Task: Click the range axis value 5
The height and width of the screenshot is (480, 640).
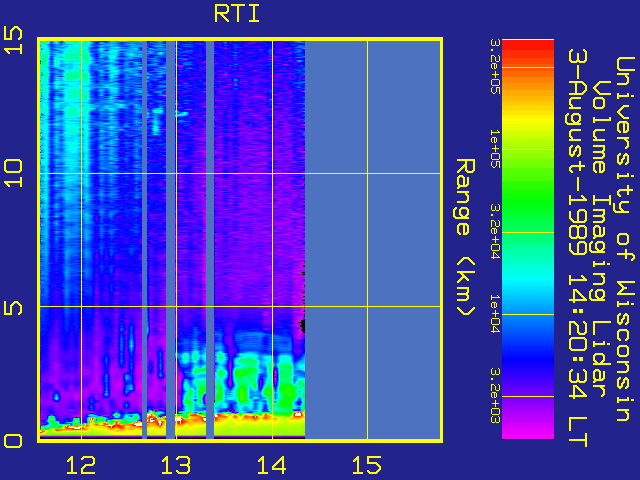Action: (13, 307)
